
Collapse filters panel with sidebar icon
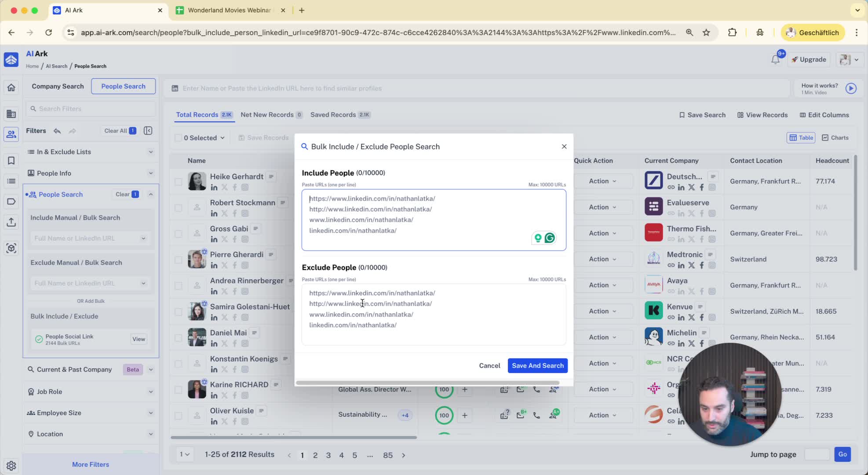(x=148, y=131)
